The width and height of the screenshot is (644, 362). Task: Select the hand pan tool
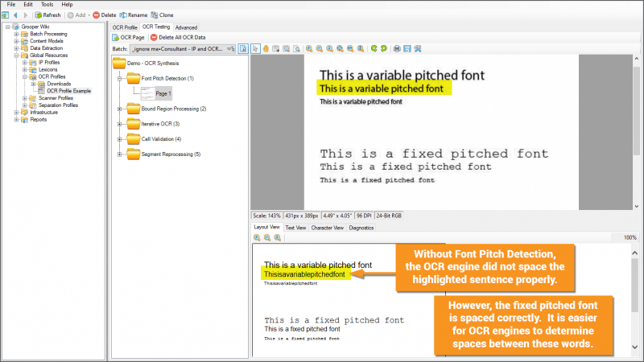(266, 49)
